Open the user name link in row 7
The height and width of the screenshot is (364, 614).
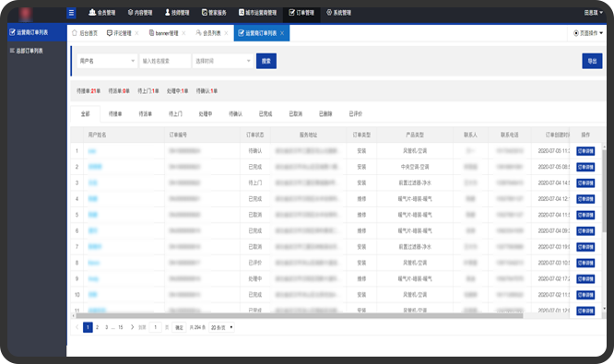[x=95, y=247]
